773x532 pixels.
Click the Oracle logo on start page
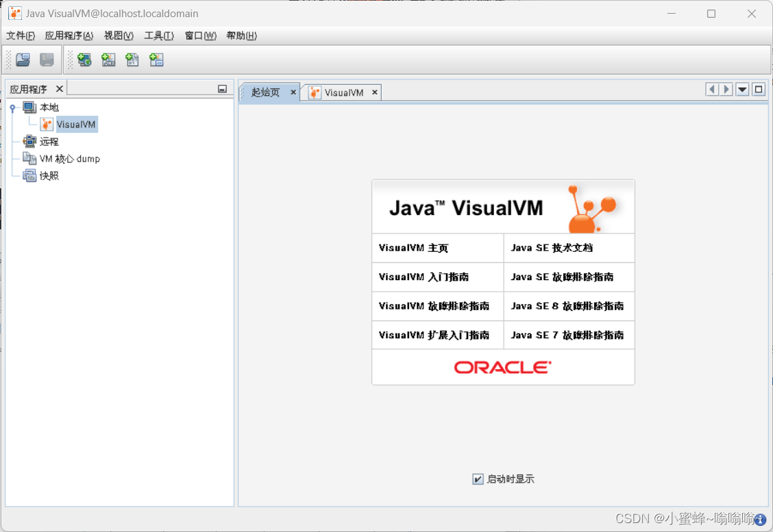coord(503,368)
